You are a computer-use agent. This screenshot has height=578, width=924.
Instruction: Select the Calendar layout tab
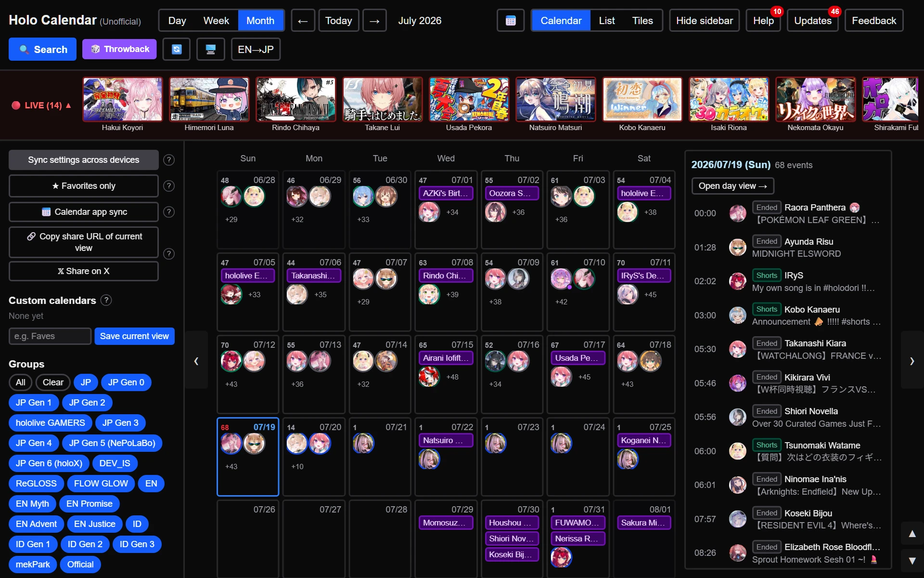tap(561, 21)
